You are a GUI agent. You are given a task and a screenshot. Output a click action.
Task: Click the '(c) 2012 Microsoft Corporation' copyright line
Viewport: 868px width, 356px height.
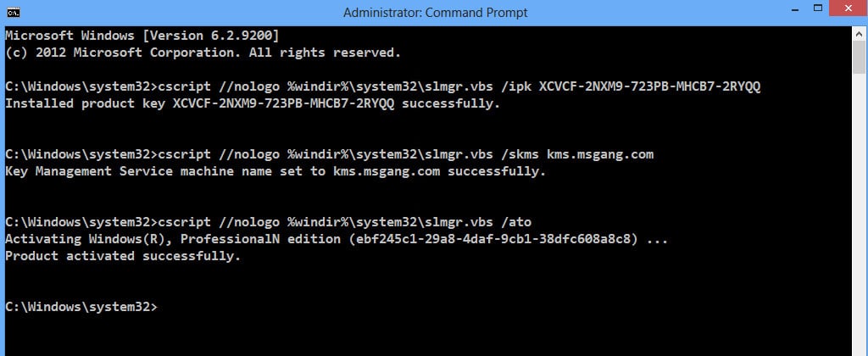[203, 53]
